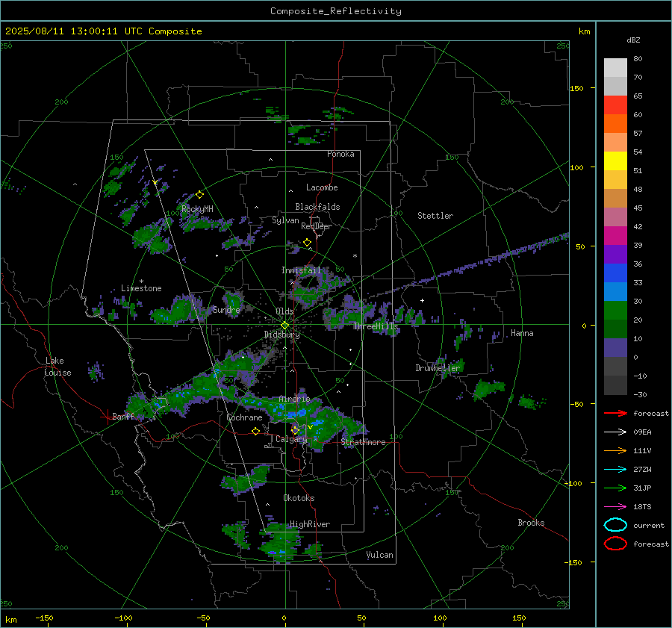
Task: Click the ThreeHills town label
Action: click(x=376, y=326)
